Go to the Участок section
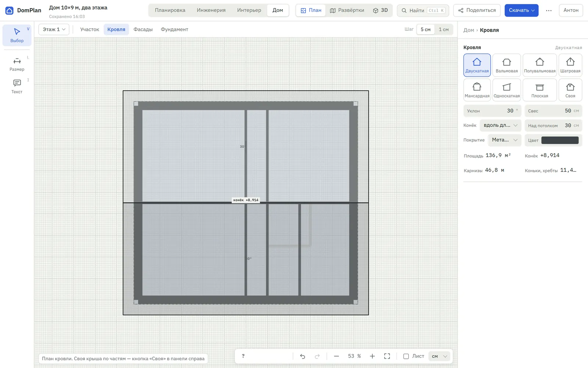 click(x=90, y=29)
